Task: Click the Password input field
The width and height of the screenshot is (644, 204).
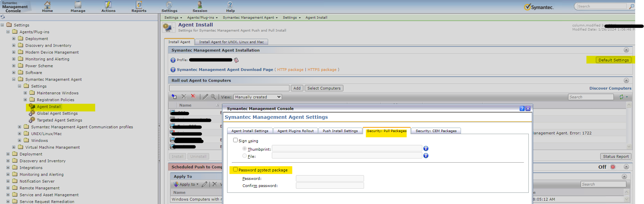Action: (x=329, y=179)
